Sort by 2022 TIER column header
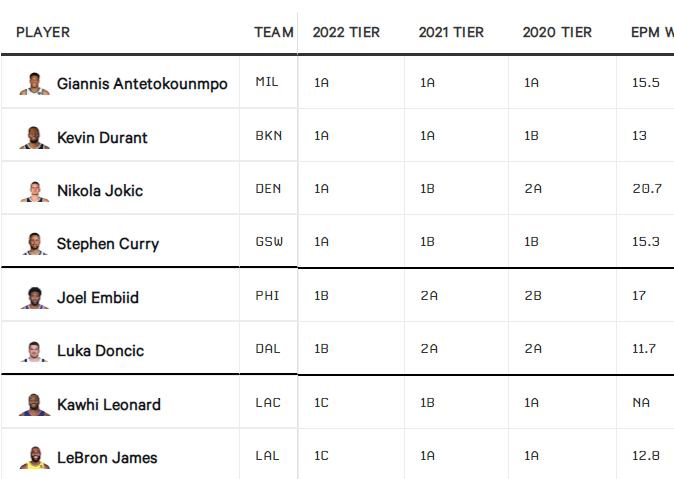 (x=346, y=32)
